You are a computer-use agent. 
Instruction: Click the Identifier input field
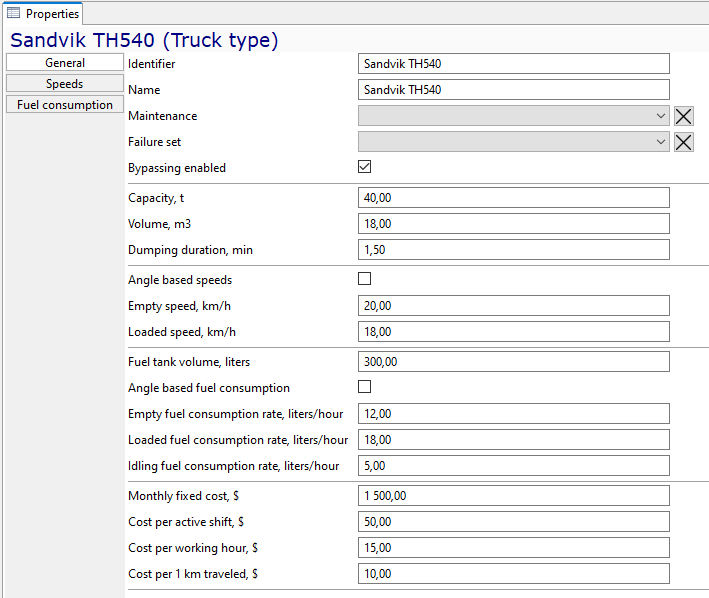pos(514,64)
